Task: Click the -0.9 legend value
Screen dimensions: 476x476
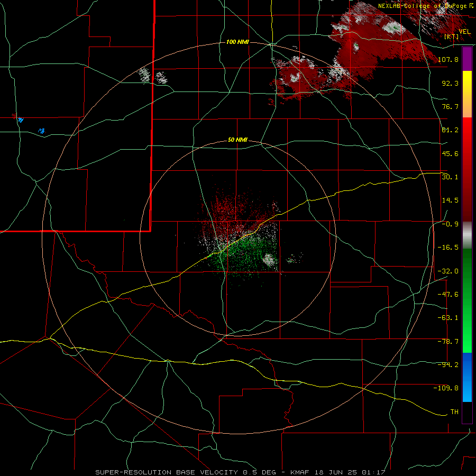Action: tap(450, 224)
